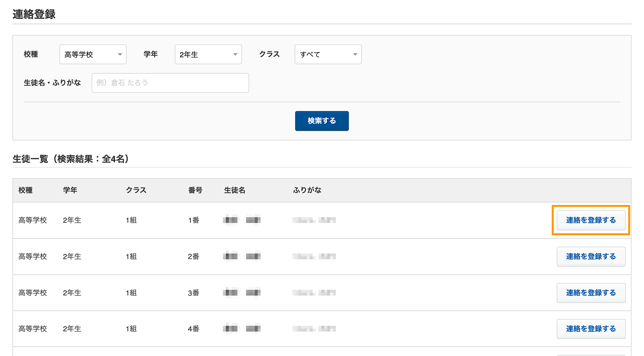Click the 校種 filter label
Viewport: 644px width, 356px height.
point(31,54)
